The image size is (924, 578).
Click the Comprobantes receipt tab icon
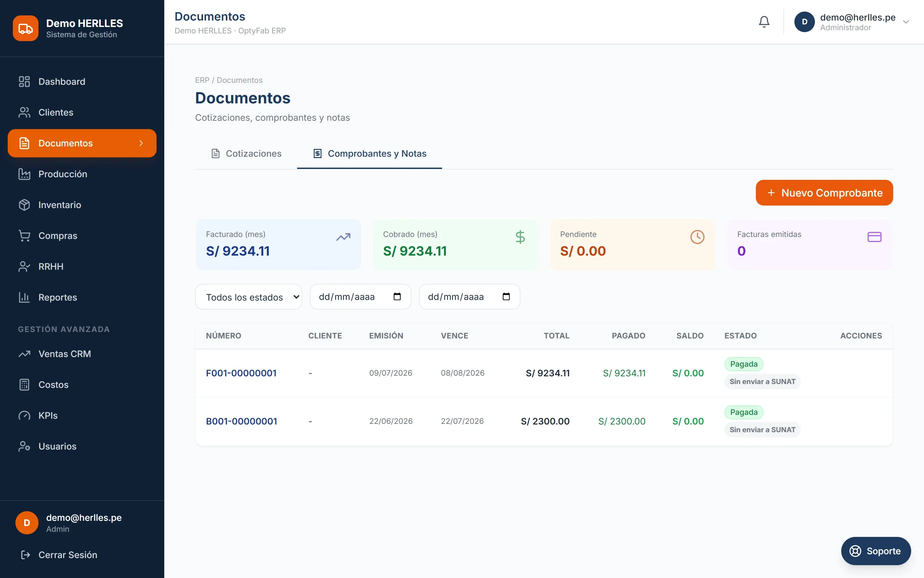coord(318,154)
